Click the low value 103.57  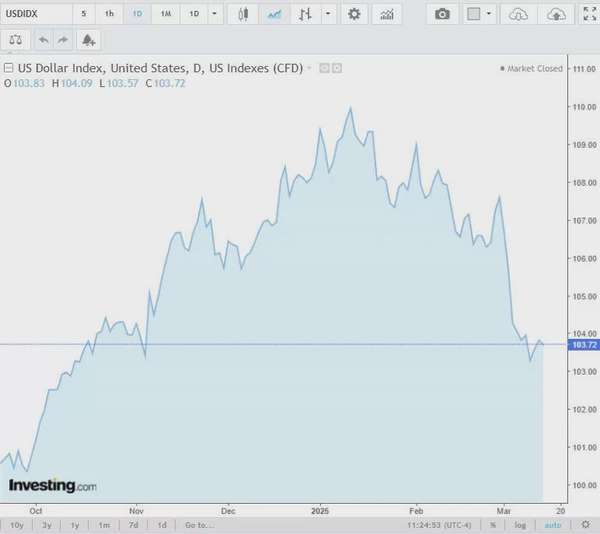point(122,83)
